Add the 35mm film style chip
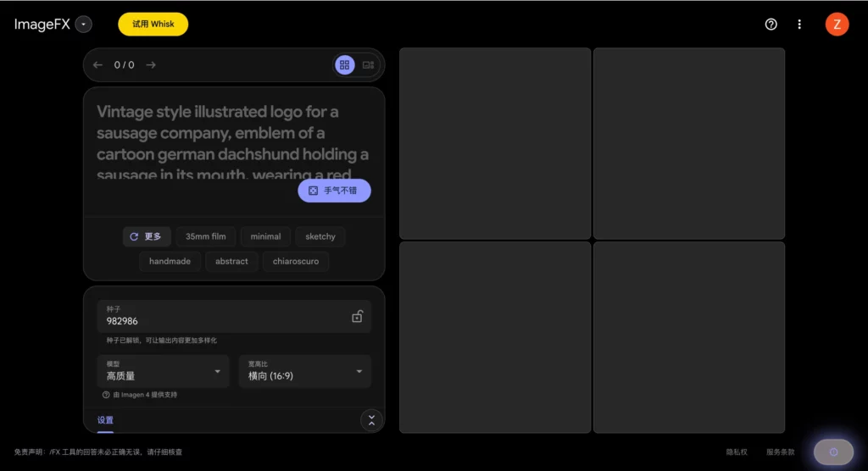Viewport: 868px width, 471px height. pos(205,236)
